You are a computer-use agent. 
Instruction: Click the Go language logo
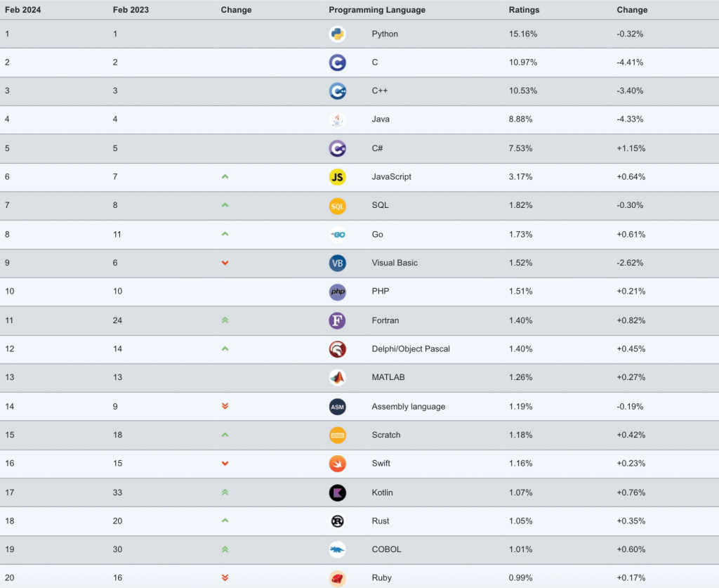click(337, 235)
